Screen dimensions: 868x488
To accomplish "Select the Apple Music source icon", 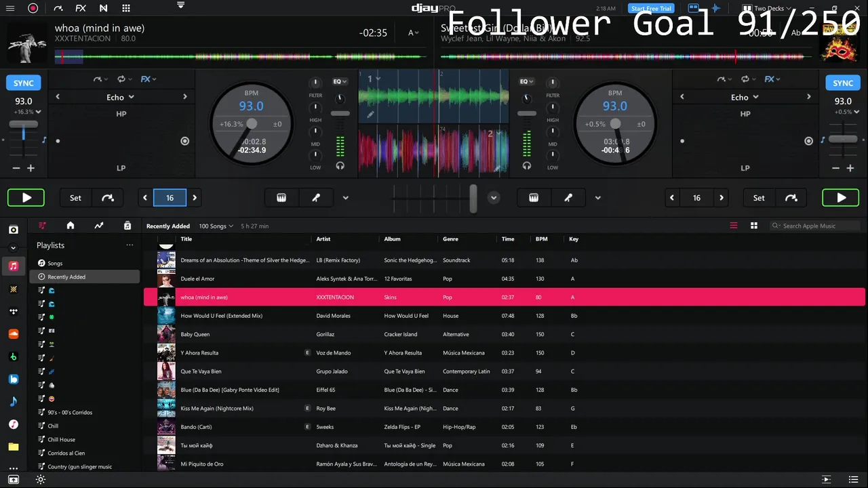I will click(13, 266).
